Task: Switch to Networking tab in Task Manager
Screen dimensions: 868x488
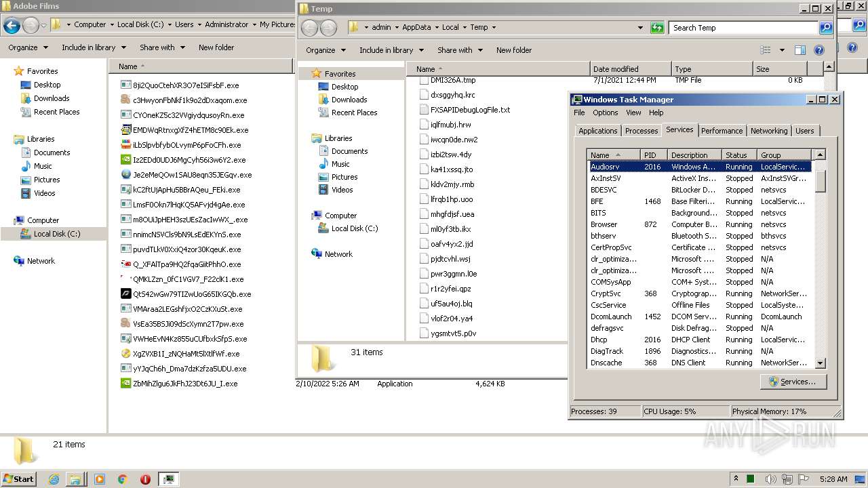Action: click(x=769, y=131)
